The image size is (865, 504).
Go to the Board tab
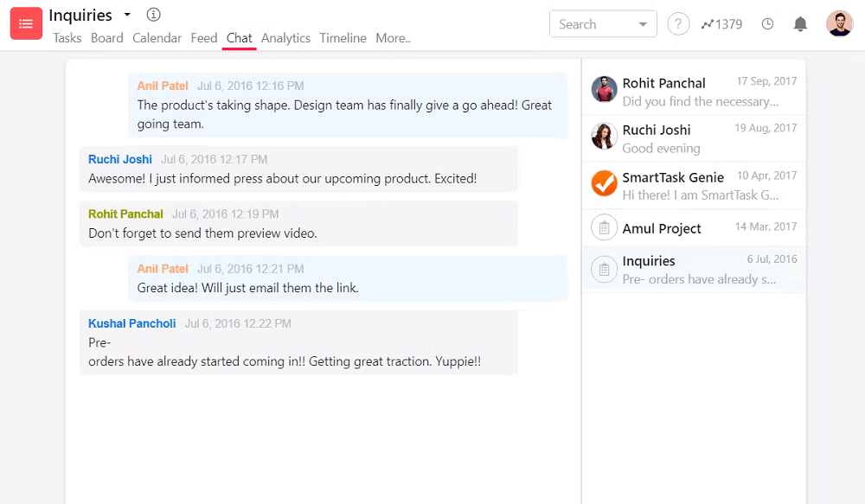pos(107,38)
